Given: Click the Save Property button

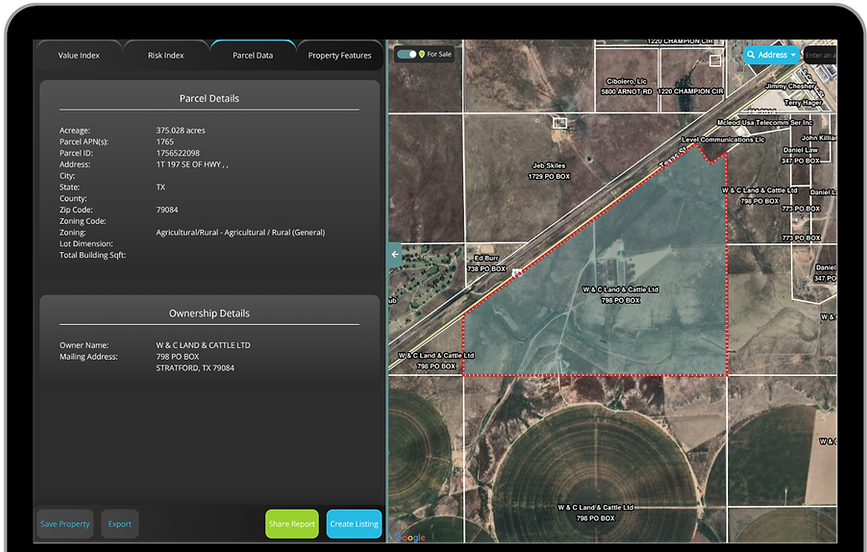Looking at the screenshot, I should pyautogui.click(x=65, y=524).
